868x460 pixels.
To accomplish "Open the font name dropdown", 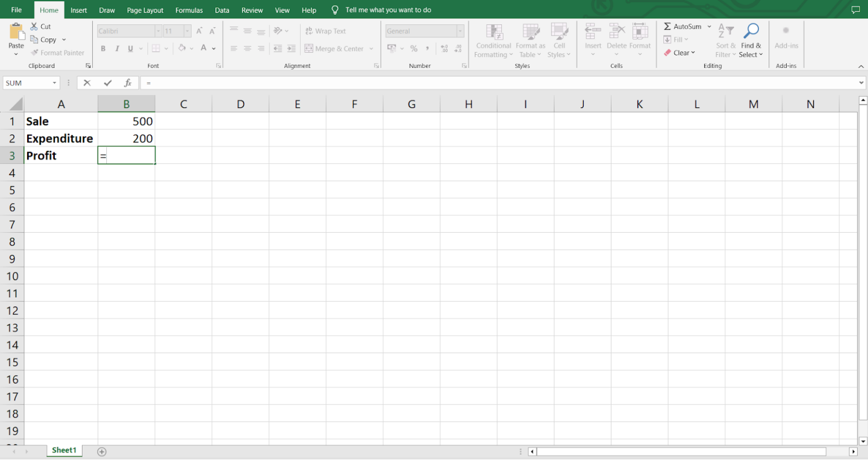I will coord(158,31).
